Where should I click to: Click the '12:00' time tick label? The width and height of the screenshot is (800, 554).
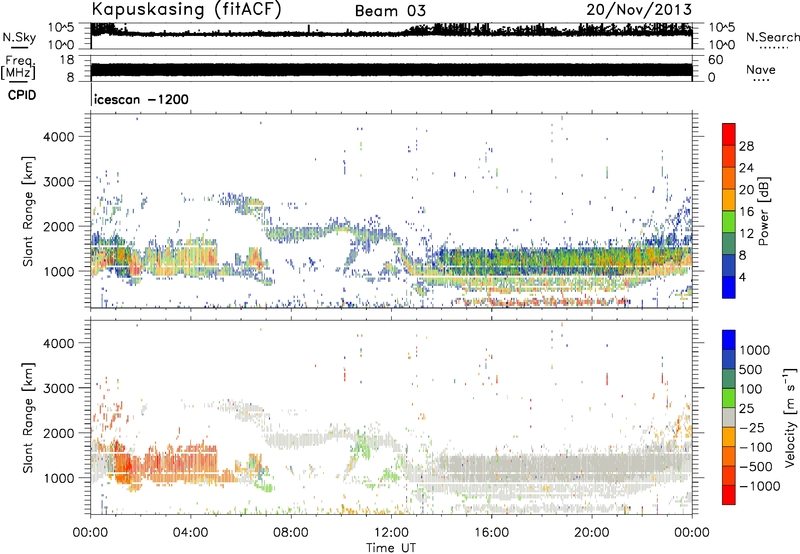391,533
